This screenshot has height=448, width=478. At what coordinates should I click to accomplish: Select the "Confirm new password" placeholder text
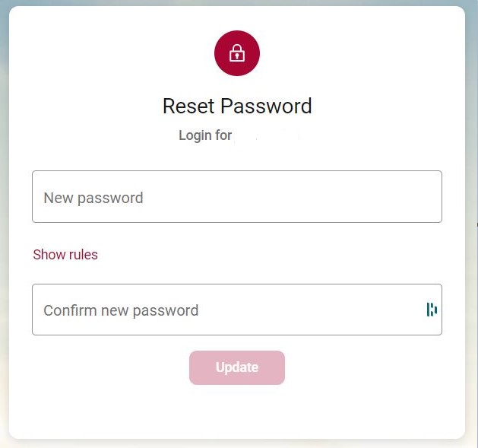tap(121, 310)
